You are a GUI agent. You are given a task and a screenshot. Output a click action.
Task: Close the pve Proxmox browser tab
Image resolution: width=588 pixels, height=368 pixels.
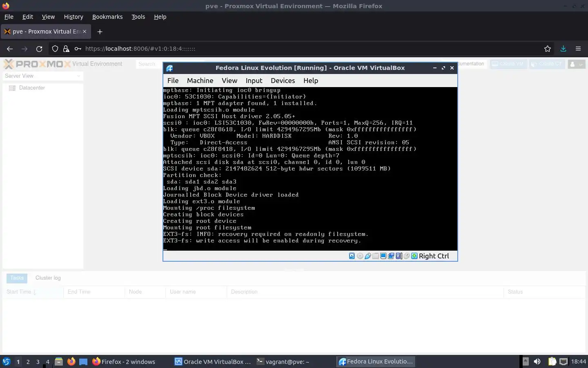point(85,31)
